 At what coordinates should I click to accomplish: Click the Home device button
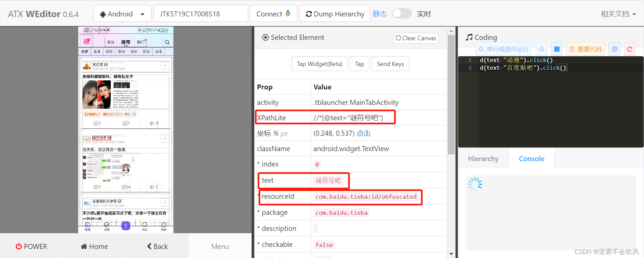[94, 247]
